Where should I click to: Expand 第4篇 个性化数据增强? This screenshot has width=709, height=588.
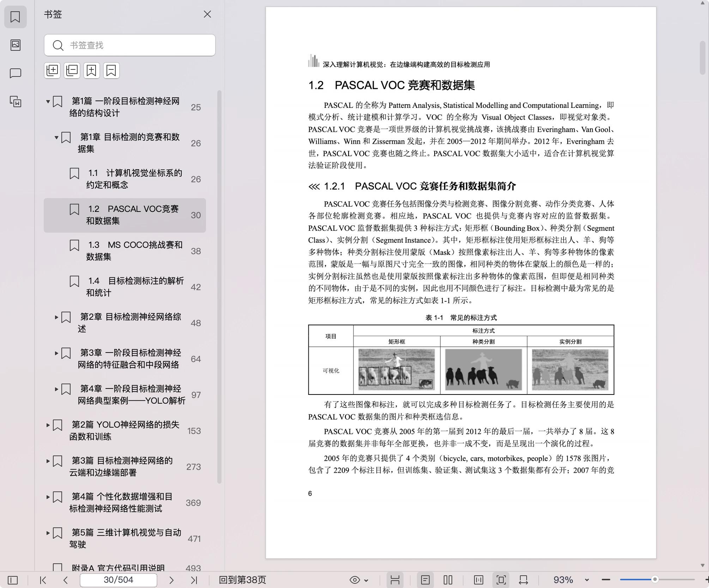[48, 497]
